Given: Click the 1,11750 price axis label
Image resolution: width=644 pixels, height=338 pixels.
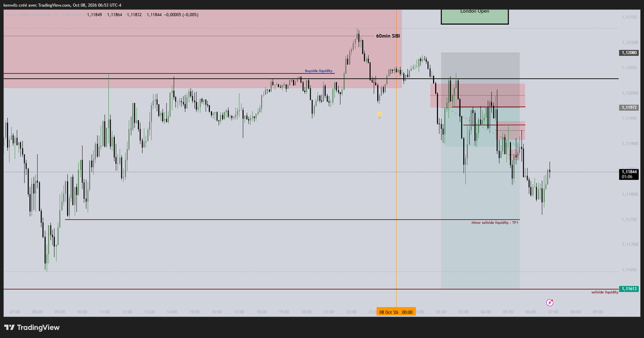Looking at the screenshot, I should coord(629,219).
